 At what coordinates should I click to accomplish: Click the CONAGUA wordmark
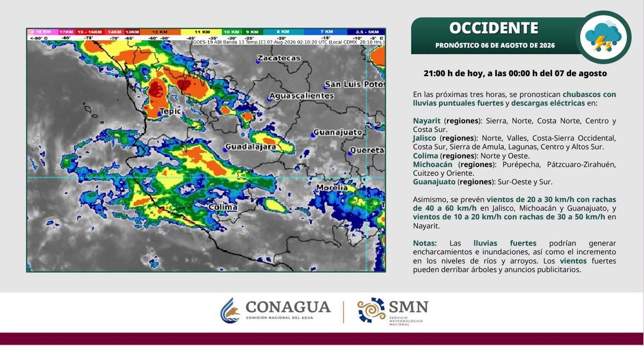pyautogui.click(x=288, y=307)
